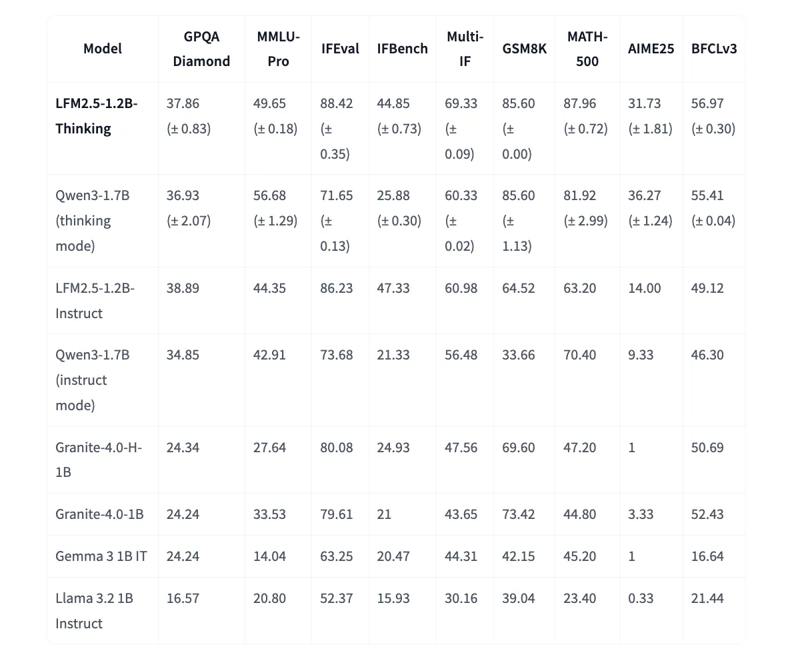Image resolution: width=812 pixels, height=667 pixels.
Task: Click the AIME25 column header
Action: tap(651, 49)
